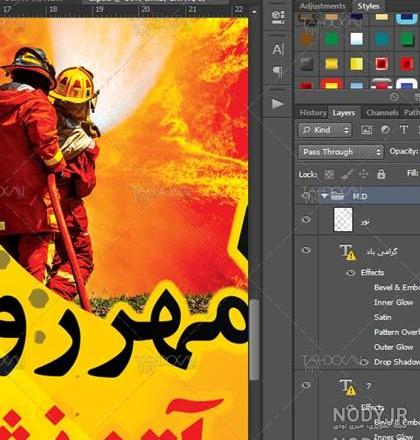This screenshot has height=440, width=420.
Task: Select the گرامی باد layer name
Action: pyautogui.click(x=381, y=252)
